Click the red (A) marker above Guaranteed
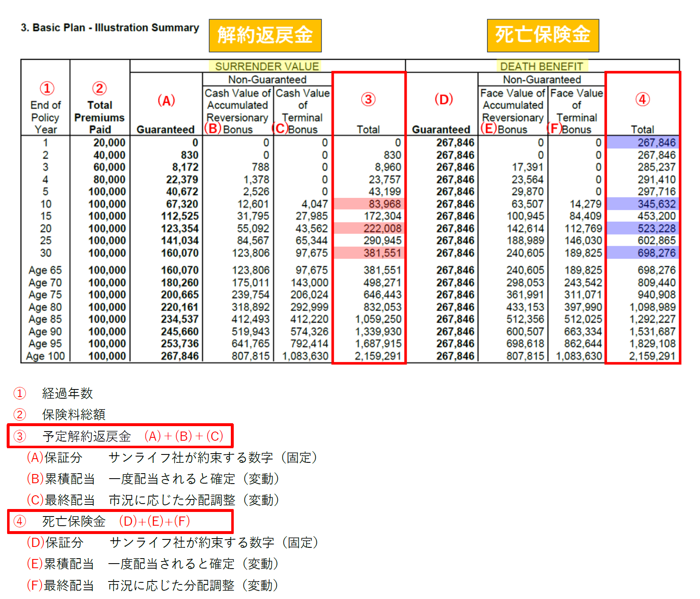Image resolution: width=700 pixels, height=599 pixels. tap(166, 100)
